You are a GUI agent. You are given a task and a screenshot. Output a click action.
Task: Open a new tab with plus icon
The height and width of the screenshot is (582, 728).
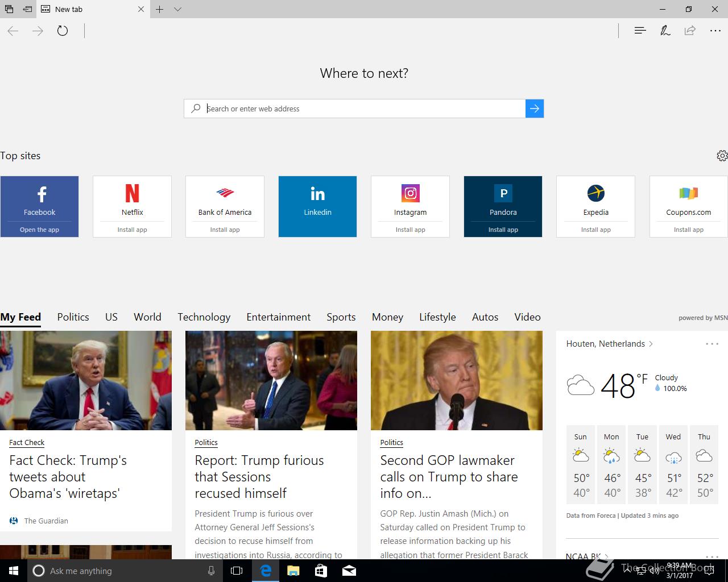[160, 9]
